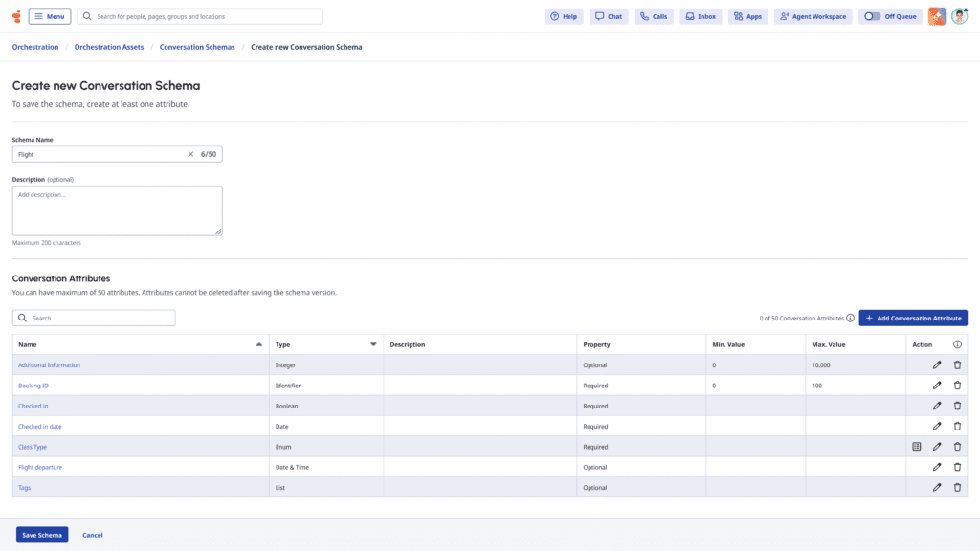980x551 pixels.
Task: Click inside the Description text area
Action: pyautogui.click(x=117, y=210)
